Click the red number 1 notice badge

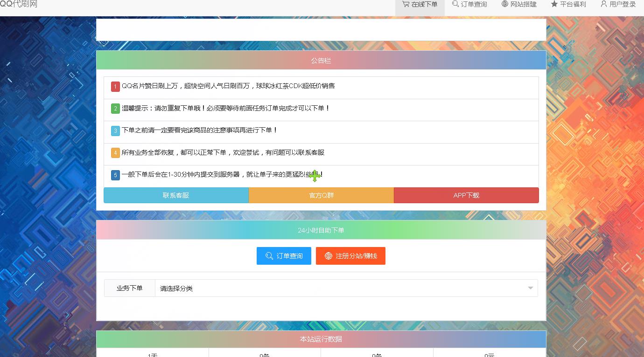point(115,87)
